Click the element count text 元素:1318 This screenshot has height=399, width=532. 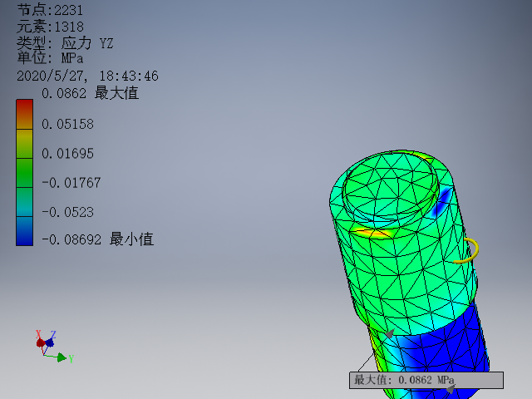[x=50, y=27]
